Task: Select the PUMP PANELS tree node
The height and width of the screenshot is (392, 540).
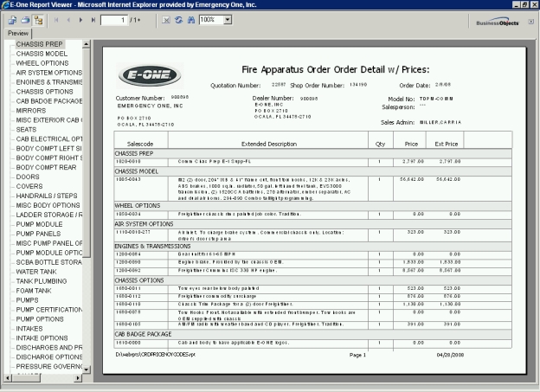Action: 38,234
